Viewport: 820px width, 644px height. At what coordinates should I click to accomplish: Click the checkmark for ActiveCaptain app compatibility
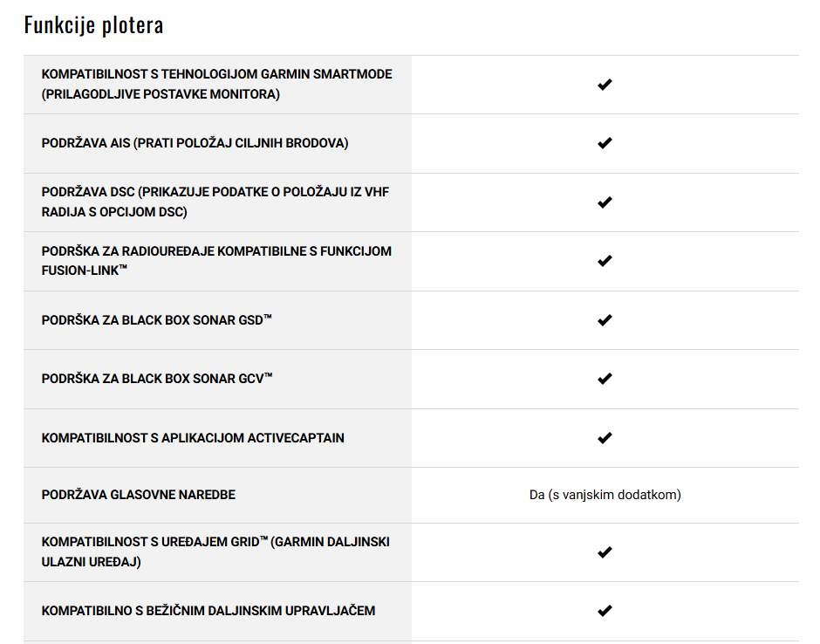pos(605,437)
